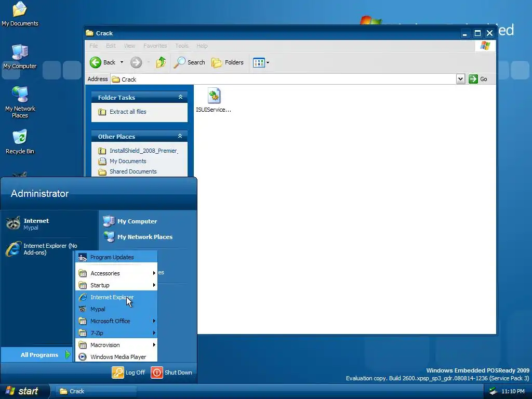Click Windows flag logo in Crack window
The width and height of the screenshot is (532, 399).
pos(485,46)
